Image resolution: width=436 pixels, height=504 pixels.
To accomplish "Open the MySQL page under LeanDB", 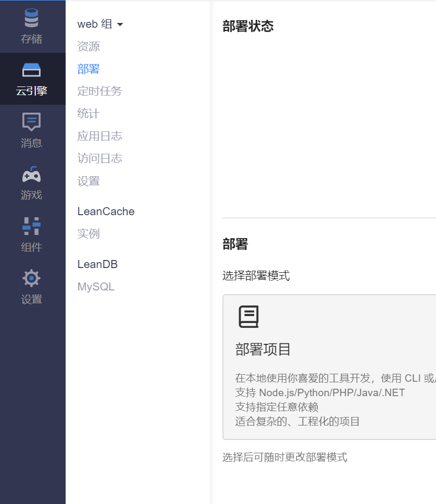I will pos(96,287).
